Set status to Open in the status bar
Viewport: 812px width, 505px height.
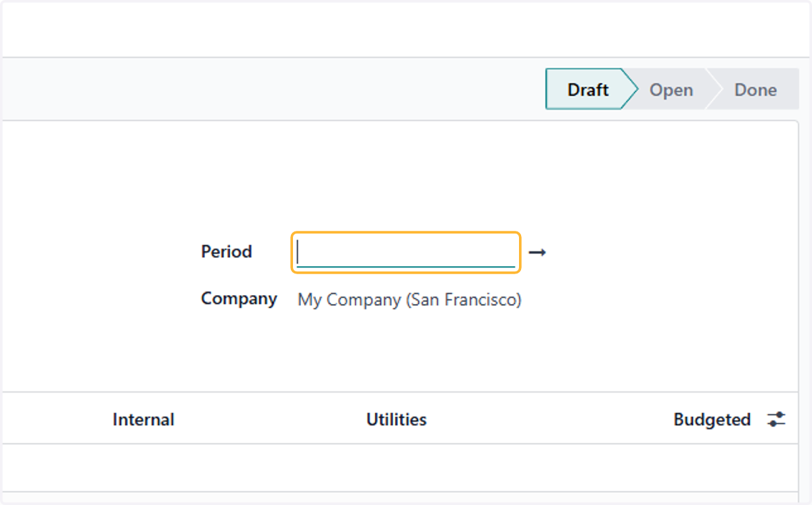pyautogui.click(x=671, y=90)
